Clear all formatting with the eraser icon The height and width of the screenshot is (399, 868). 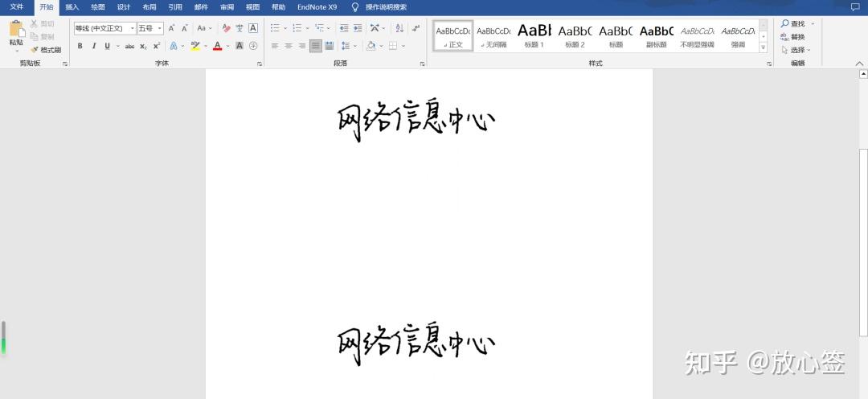(x=226, y=28)
